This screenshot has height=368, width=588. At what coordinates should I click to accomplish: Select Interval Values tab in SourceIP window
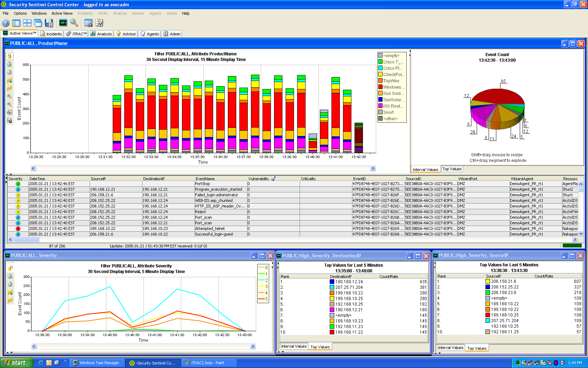(x=451, y=348)
